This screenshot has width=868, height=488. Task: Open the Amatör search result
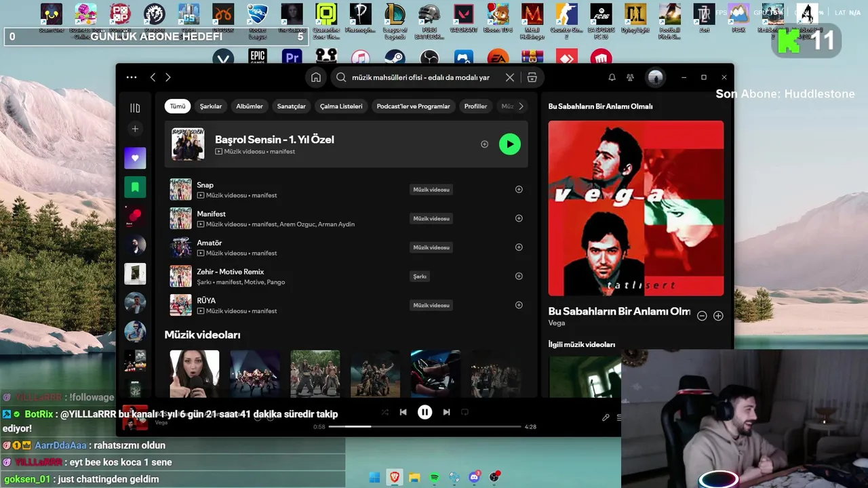(x=210, y=243)
